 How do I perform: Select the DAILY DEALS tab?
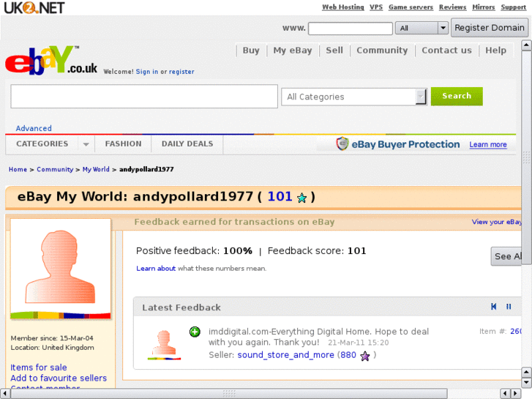187,144
